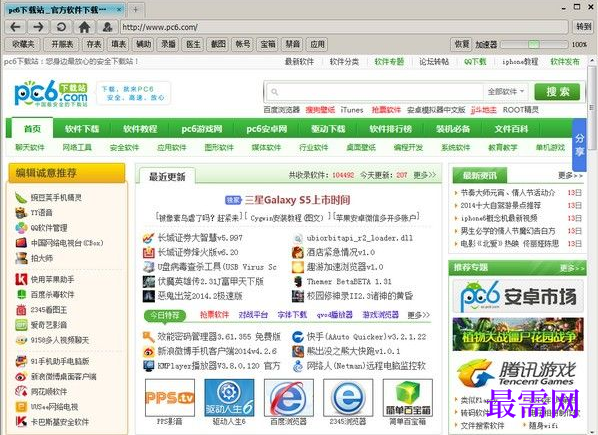
Task: Open the PPS影音 thumbnail
Action: tap(170, 398)
